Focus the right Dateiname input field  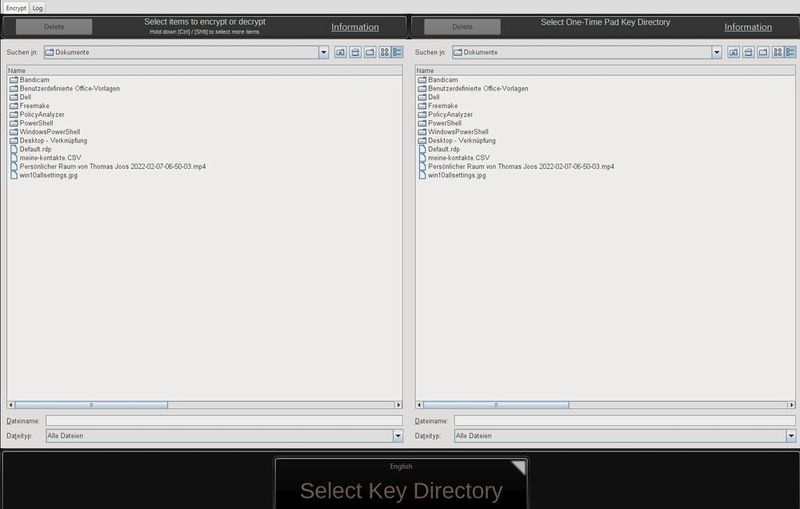point(624,421)
